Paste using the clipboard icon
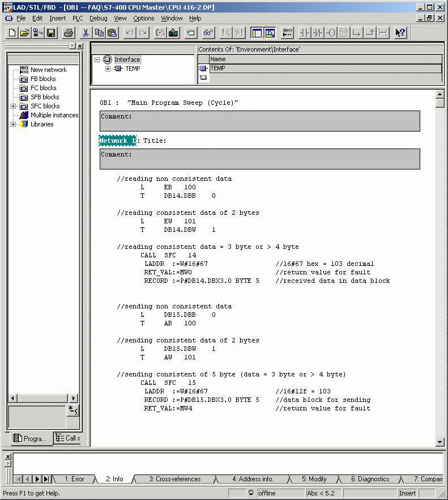This screenshot has height=500, width=448. pyautogui.click(x=112, y=33)
